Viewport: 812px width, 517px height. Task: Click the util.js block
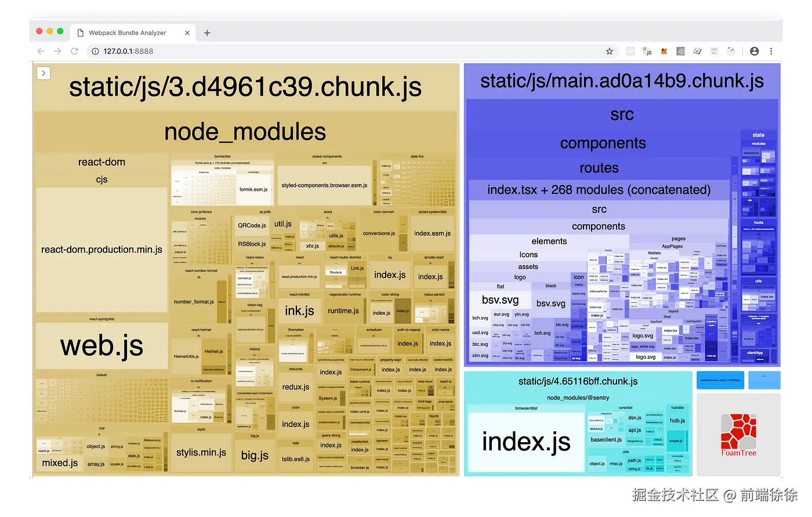283,224
